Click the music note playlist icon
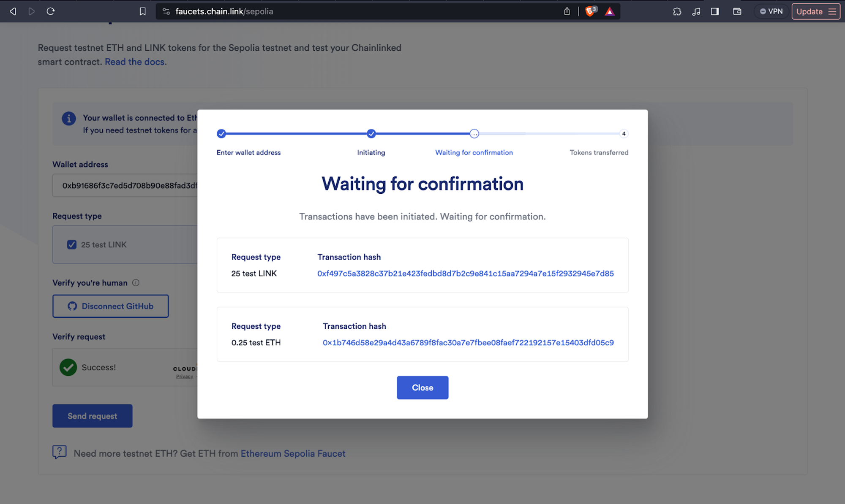The height and width of the screenshot is (504, 845). point(696,11)
